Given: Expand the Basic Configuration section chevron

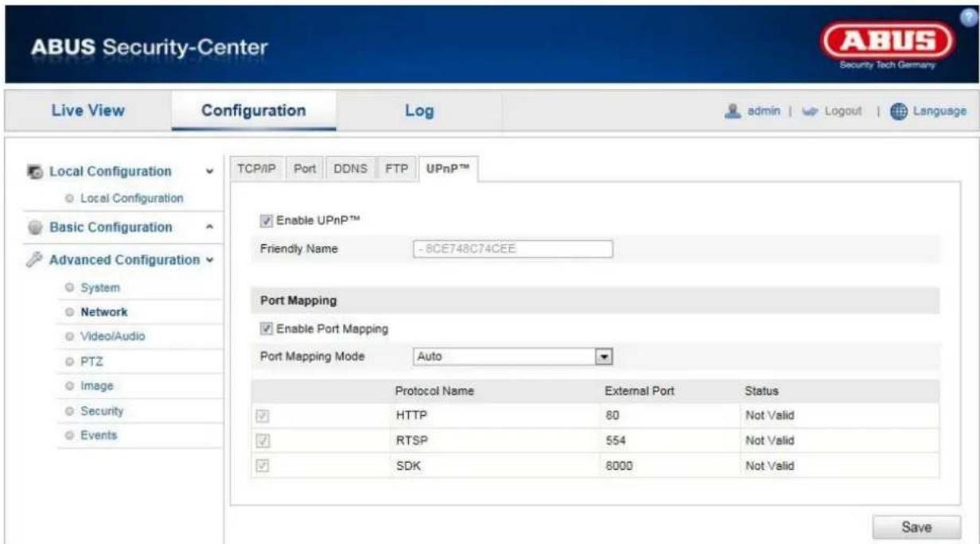Looking at the screenshot, I should click(208, 227).
